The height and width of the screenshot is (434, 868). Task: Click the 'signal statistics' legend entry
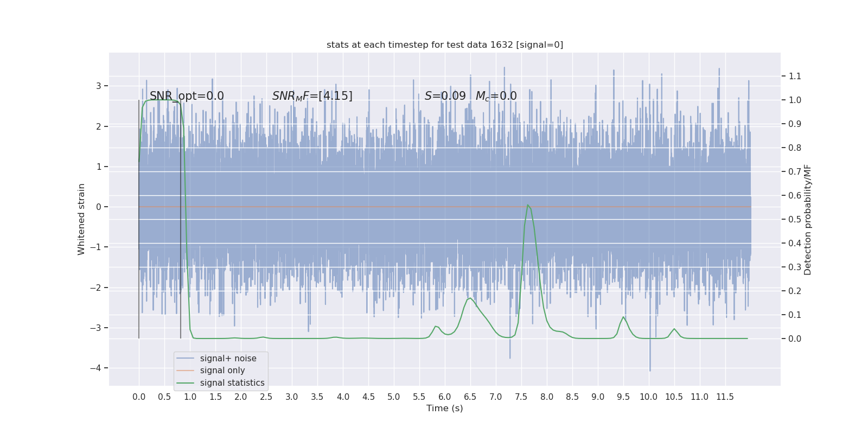point(232,383)
